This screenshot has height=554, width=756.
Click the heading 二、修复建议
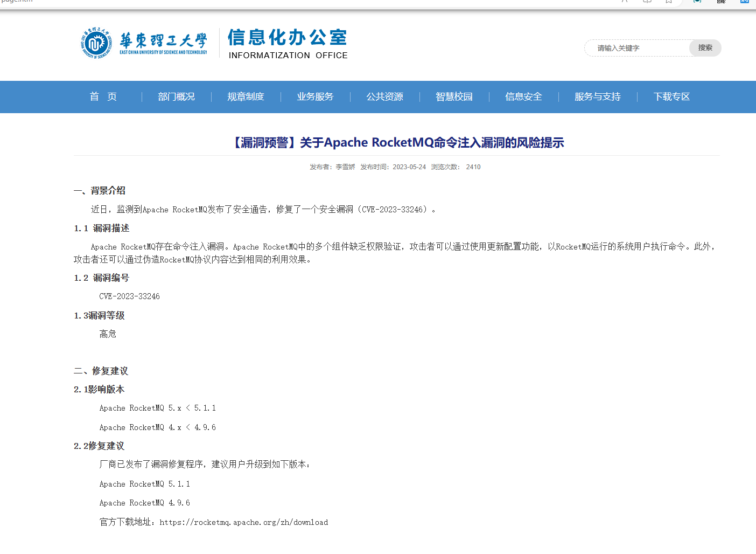[101, 371]
